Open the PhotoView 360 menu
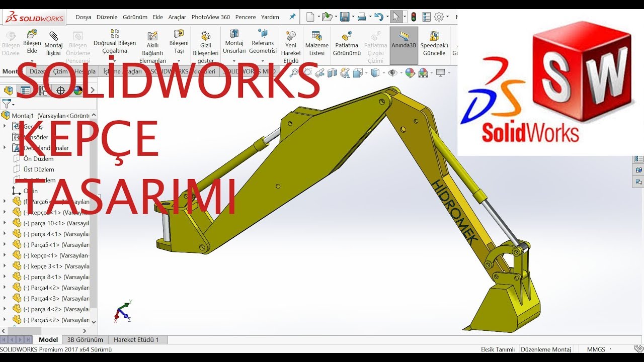Image resolution: width=644 pixels, height=362 pixels. coord(211,17)
